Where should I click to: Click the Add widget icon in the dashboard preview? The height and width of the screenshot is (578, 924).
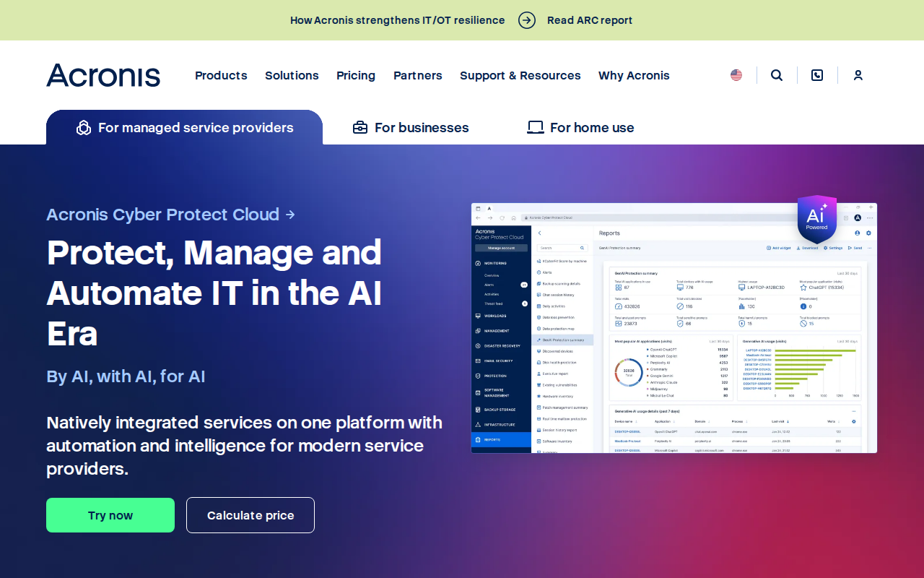point(769,248)
